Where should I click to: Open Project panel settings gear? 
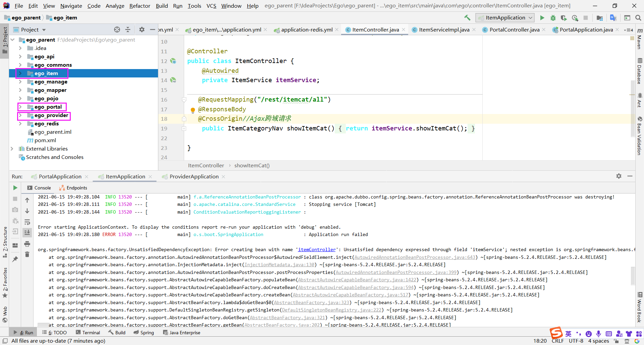142,30
